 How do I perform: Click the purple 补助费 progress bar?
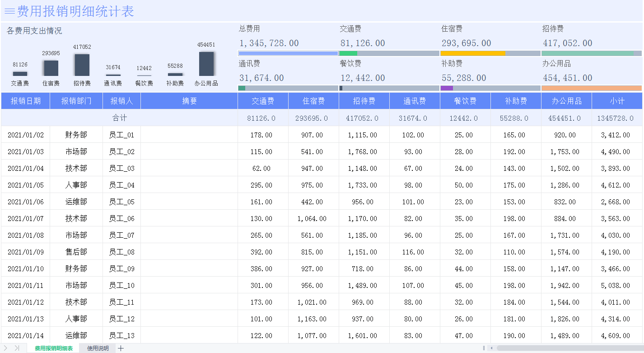447,88
